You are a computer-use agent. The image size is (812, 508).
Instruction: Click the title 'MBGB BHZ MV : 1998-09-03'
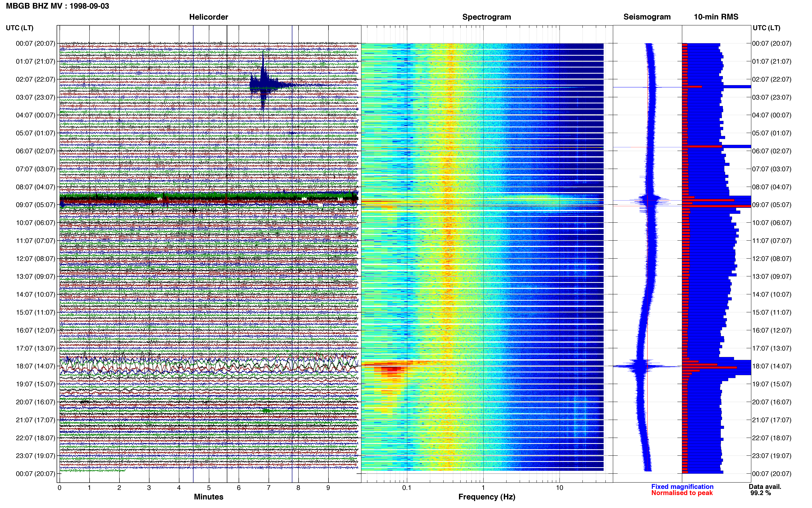(x=57, y=6)
